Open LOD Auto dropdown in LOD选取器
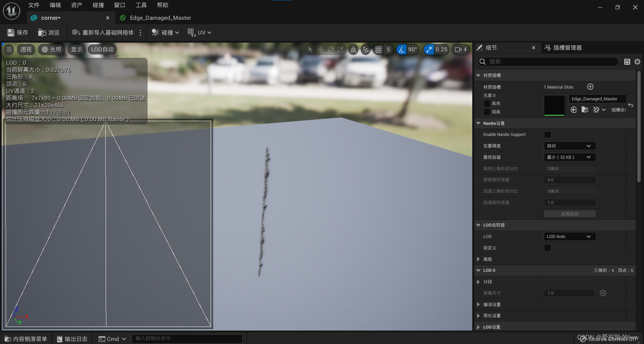This screenshot has width=644, height=344. pos(570,237)
